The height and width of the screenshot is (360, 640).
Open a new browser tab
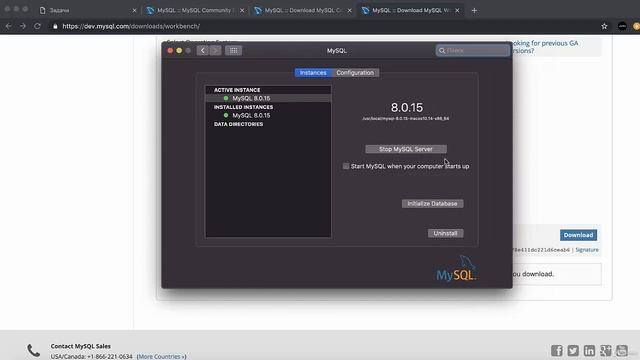474,10
